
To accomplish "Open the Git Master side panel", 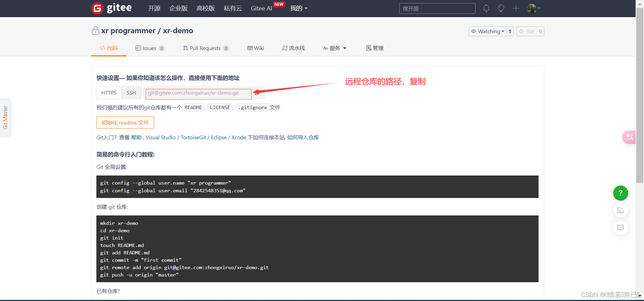I will click(5, 117).
